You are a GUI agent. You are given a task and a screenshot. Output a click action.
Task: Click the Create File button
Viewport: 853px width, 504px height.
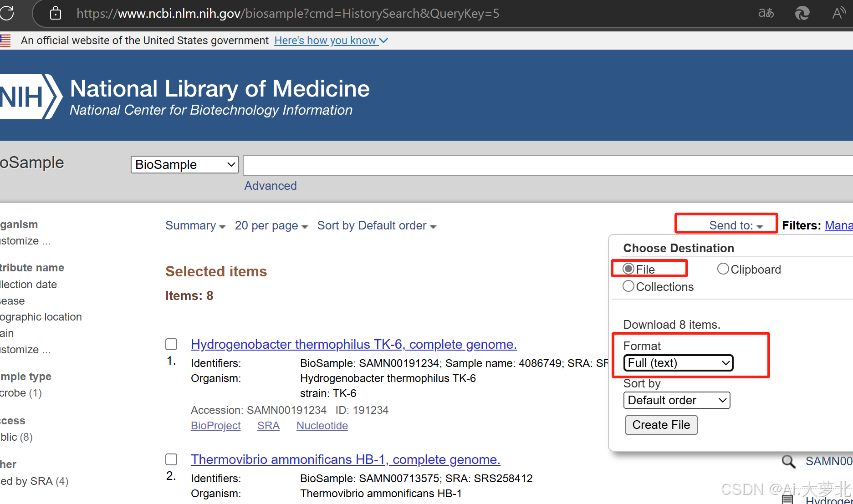pyautogui.click(x=661, y=425)
